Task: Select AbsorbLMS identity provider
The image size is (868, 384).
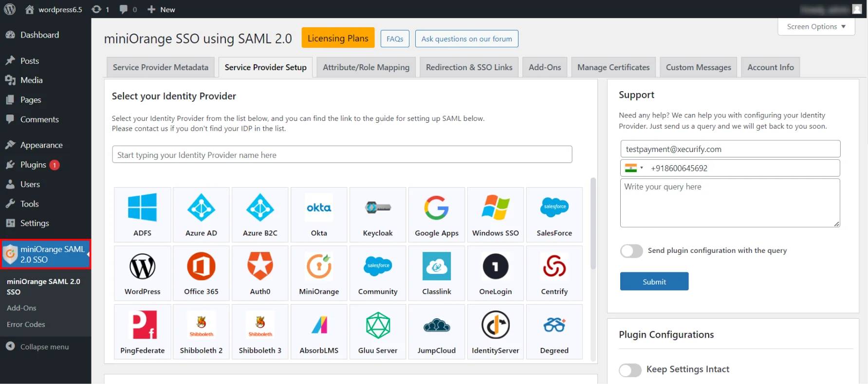Action: tap(319, 332)
